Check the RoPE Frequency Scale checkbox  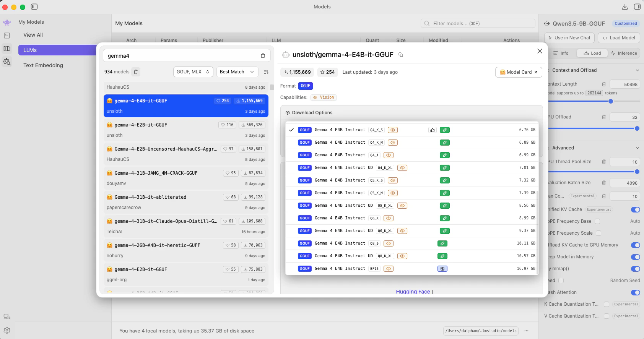[x=598, y=233]
